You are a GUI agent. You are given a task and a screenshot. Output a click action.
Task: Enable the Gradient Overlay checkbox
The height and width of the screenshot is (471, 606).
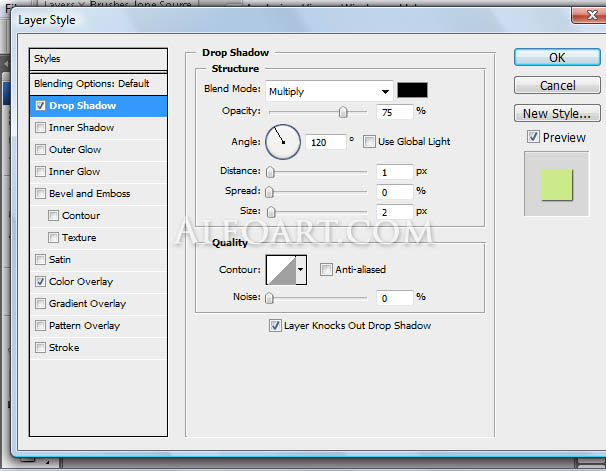point(41,303)
